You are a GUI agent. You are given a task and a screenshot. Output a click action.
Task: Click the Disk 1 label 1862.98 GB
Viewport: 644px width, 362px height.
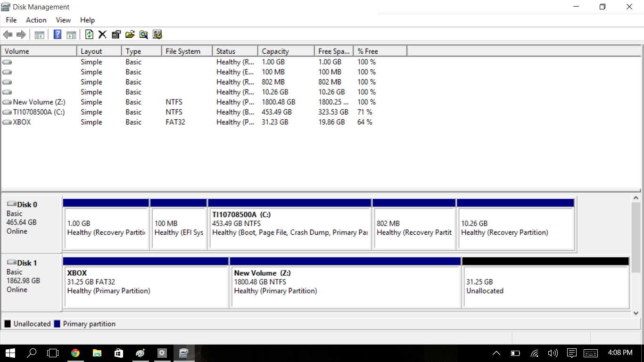click(x=23, y=280)
